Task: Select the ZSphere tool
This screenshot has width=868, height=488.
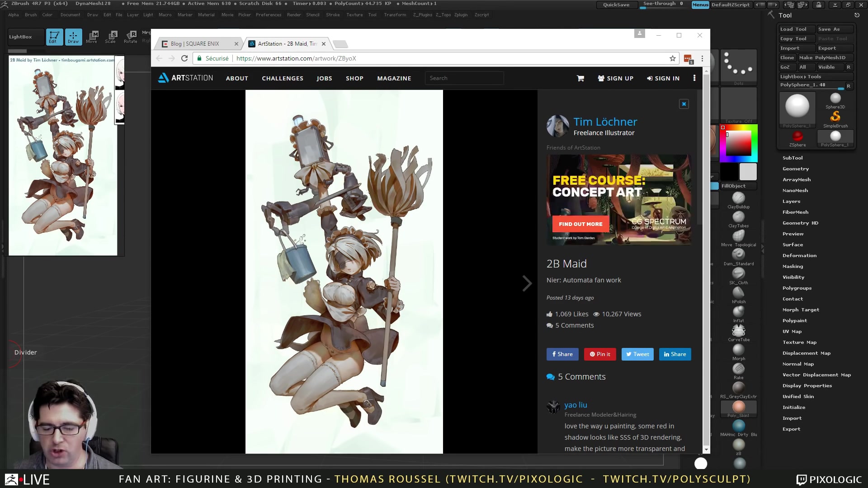Action: tap(797, 138)
